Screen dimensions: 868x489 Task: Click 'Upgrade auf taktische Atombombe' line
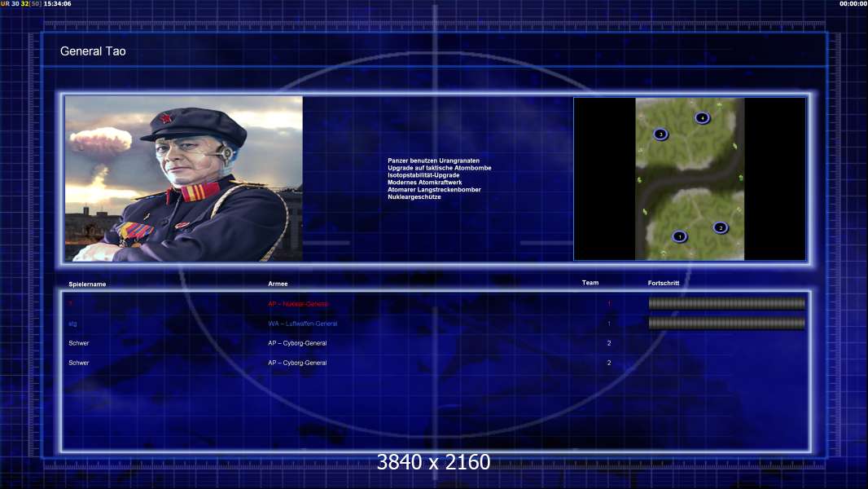pos(440,168)
